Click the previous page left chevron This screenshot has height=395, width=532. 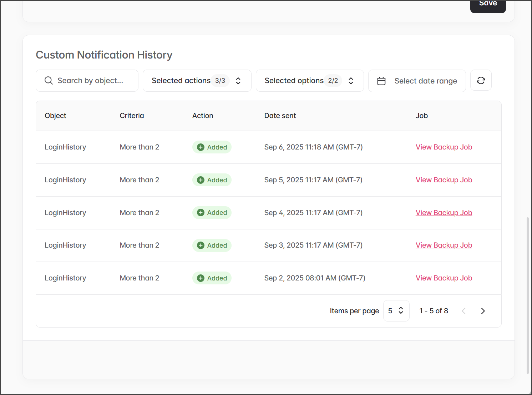coord(463,311)
